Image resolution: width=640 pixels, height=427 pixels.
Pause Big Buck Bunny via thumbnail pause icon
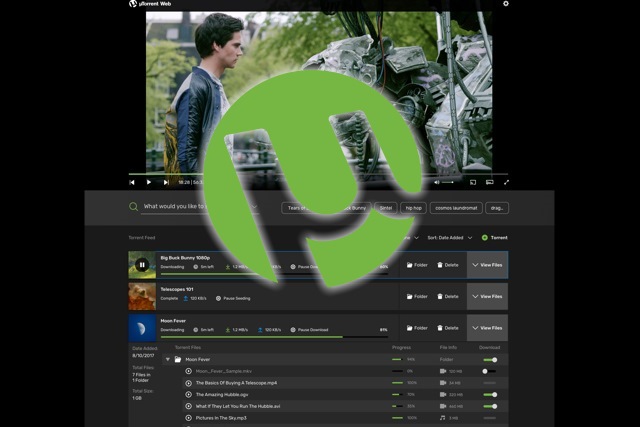click(x=142, y=265)
